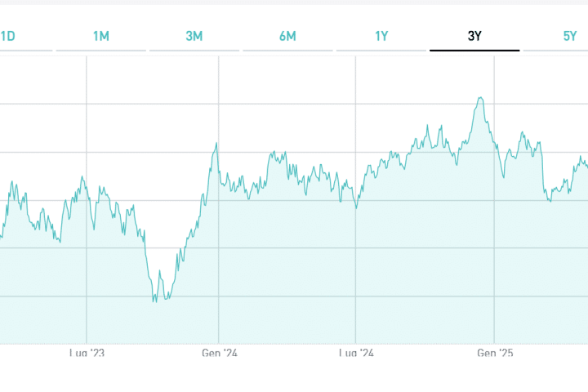Click the active 3Y tab
This screenshot has width=588, height=392.
click(474, 36)
